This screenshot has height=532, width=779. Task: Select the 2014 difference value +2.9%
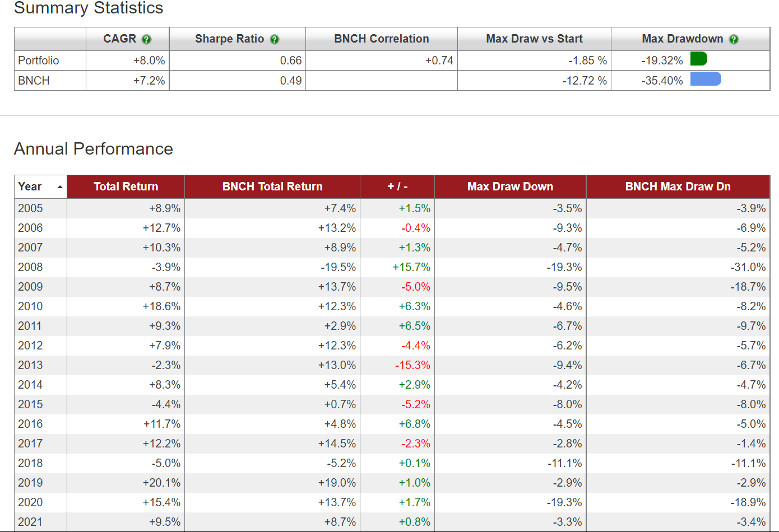(x=415, y=385)
